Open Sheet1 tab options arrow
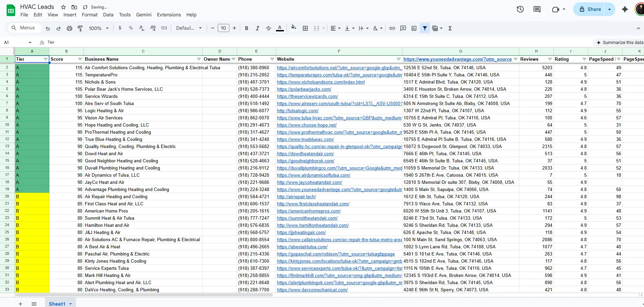This screenshot has height=307, width=644. pos(71,304)
